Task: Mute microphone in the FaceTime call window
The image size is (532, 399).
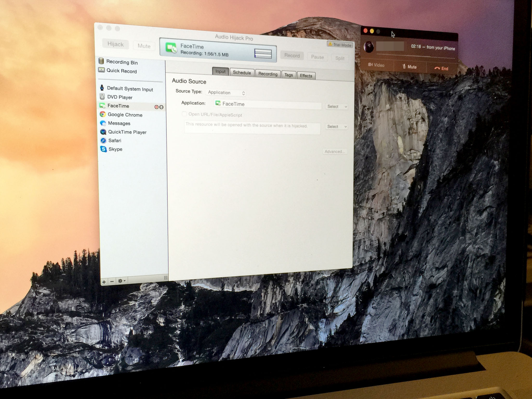Action: click(409, 67)
